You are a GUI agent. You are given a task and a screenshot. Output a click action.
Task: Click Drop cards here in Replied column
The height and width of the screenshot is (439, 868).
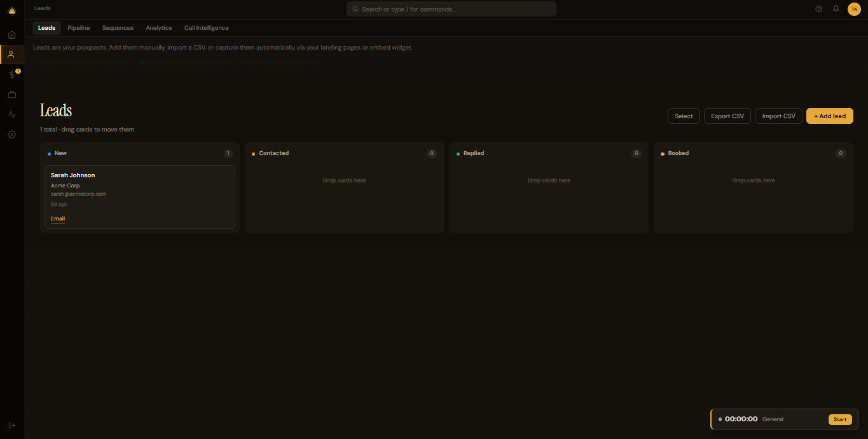point(549,180)
